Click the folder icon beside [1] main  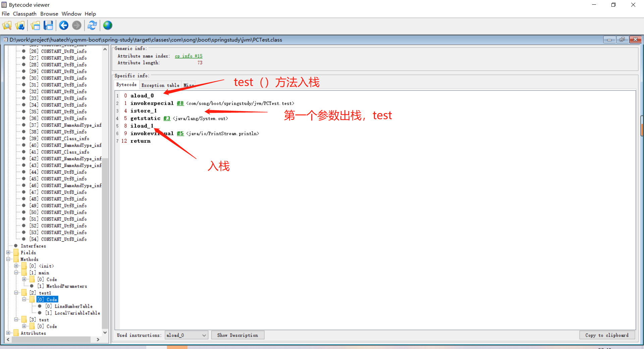[x=24, y=272]
